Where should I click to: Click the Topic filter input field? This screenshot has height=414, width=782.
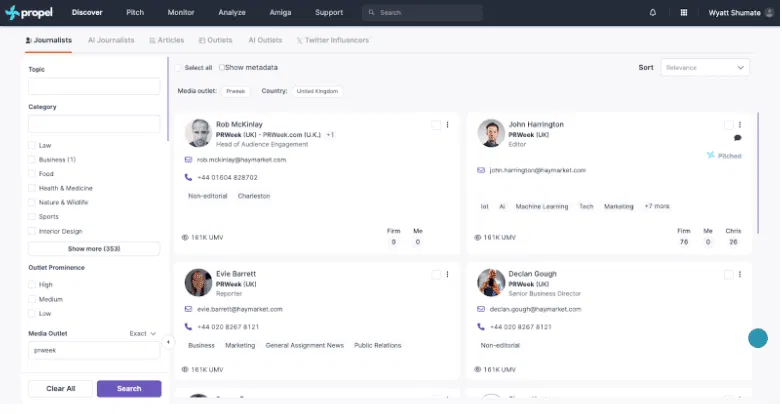point(94,87)
